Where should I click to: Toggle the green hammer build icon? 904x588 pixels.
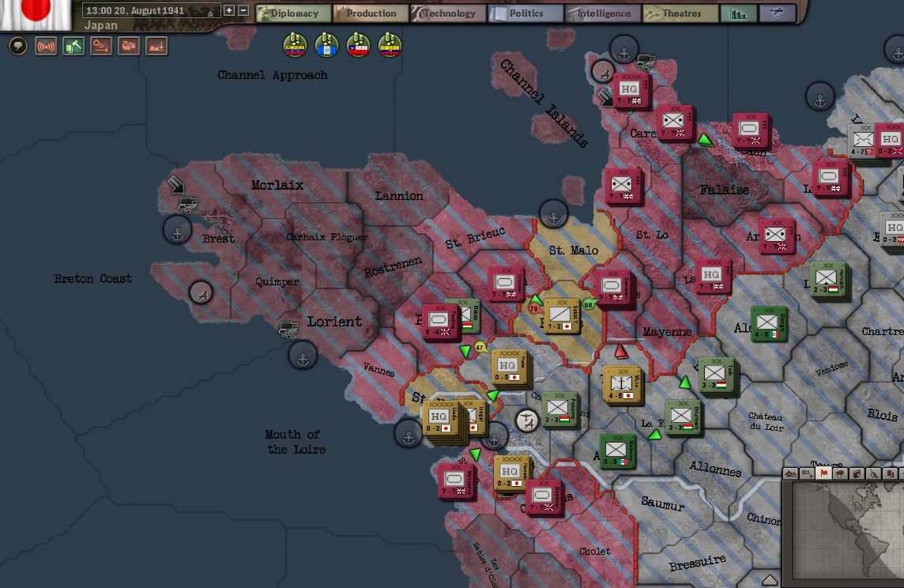pyautogui.click(x=73, y=47)
